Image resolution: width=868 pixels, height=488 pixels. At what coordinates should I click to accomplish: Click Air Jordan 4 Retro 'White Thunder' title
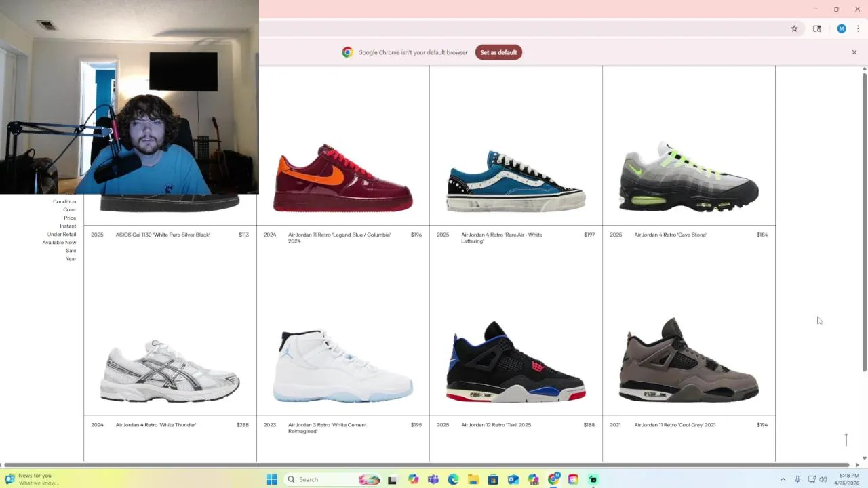(156, 425)
